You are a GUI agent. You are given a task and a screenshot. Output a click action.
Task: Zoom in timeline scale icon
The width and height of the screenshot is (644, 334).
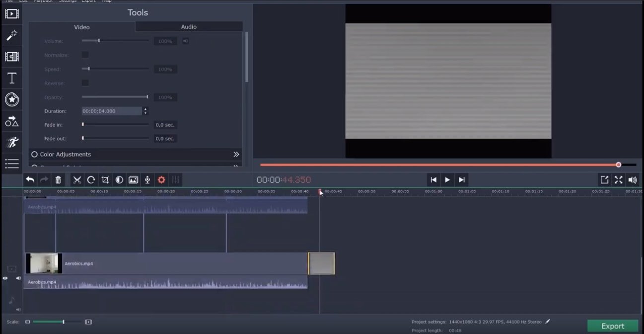pos(88,322)
